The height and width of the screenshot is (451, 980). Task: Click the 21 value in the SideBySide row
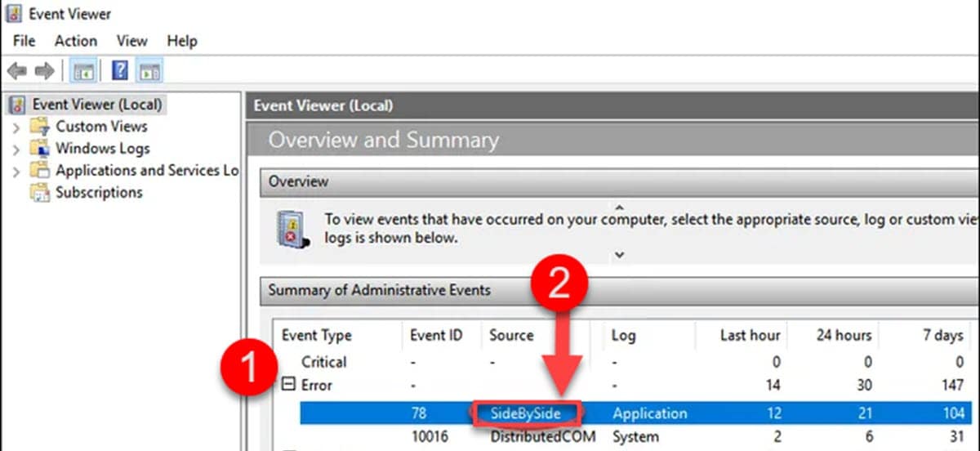863,413
